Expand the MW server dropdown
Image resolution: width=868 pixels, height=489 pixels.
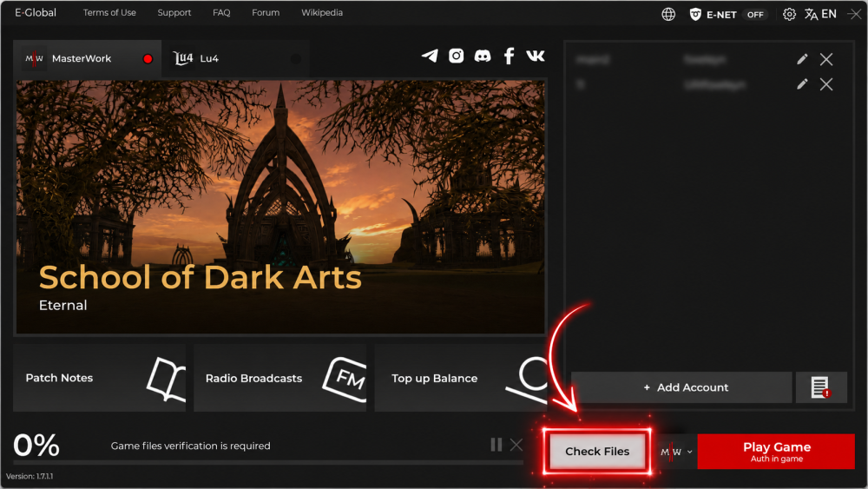pos(676,452)
